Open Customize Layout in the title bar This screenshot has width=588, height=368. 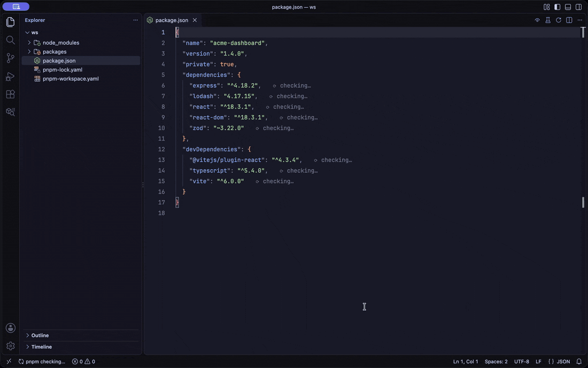[x=547, y=7]
